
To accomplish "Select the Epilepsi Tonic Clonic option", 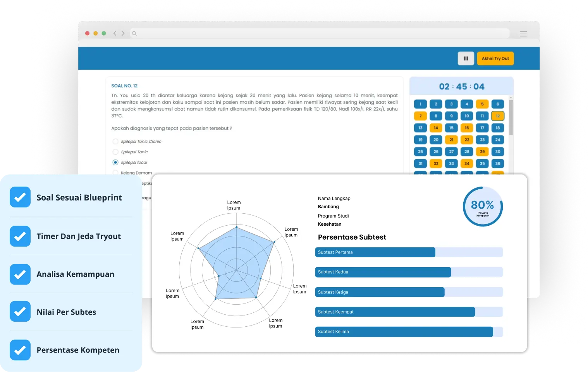I will (x=115, y=141).
